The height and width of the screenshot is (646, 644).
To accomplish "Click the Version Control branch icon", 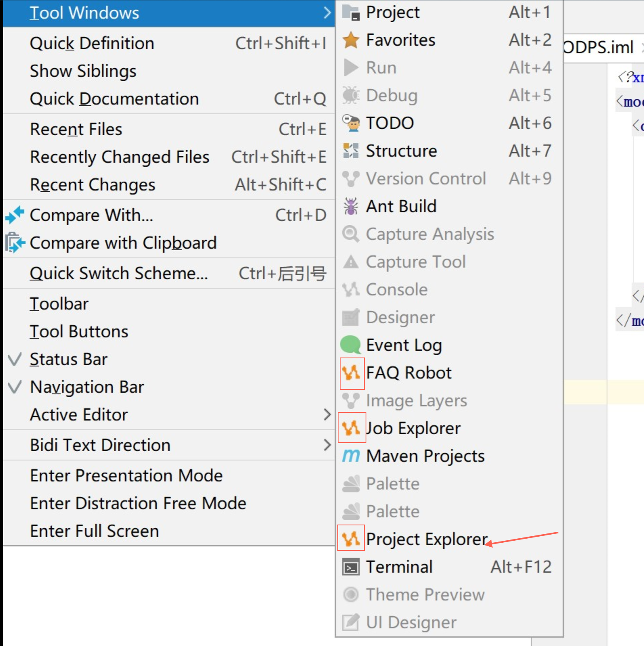I will [x=351, y=179].
